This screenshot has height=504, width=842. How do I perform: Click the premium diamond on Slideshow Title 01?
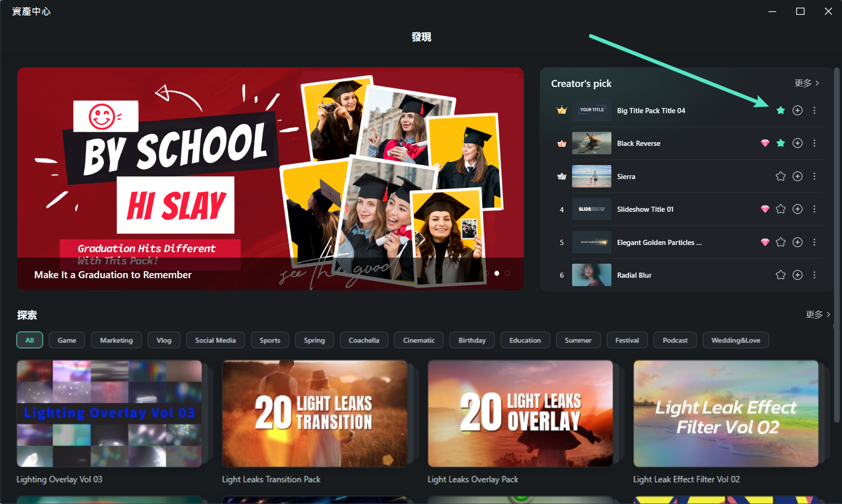tap(765, 209)
